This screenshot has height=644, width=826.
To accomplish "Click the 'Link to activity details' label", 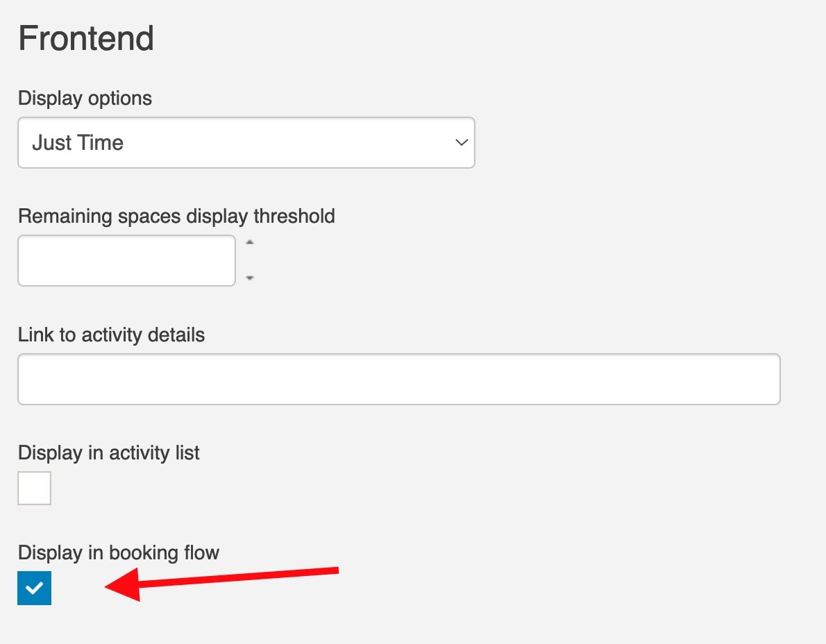I will click(111, 335).
